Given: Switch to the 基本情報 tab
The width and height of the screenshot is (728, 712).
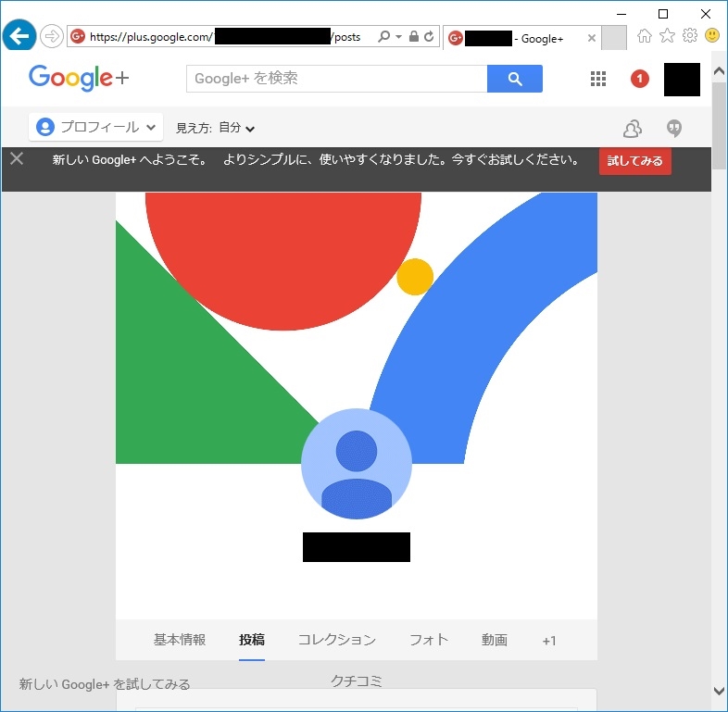Looking at the screenshot, I should coord(180,640).
